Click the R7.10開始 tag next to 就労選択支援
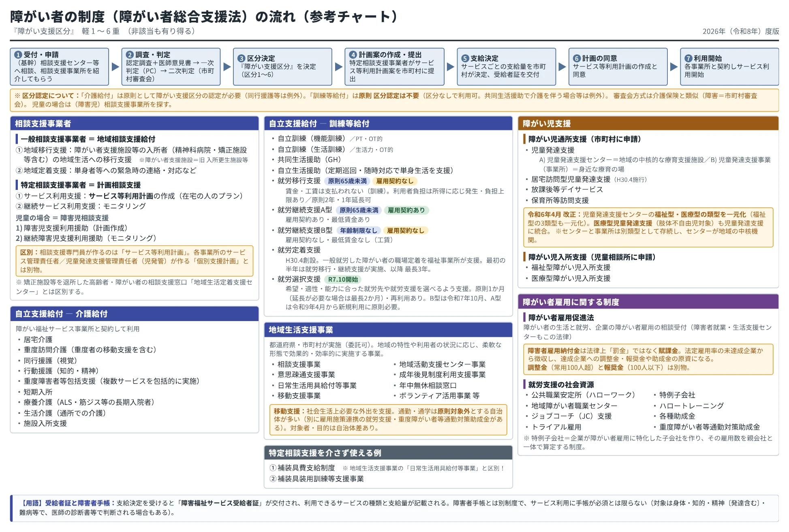The image size is (789, 532). coord(343,279)
